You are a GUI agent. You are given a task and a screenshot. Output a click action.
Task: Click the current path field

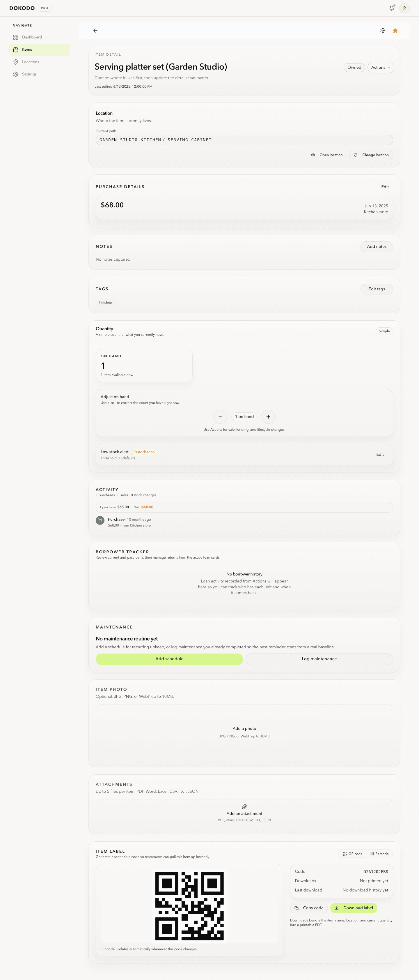click(x=244, y=140)
